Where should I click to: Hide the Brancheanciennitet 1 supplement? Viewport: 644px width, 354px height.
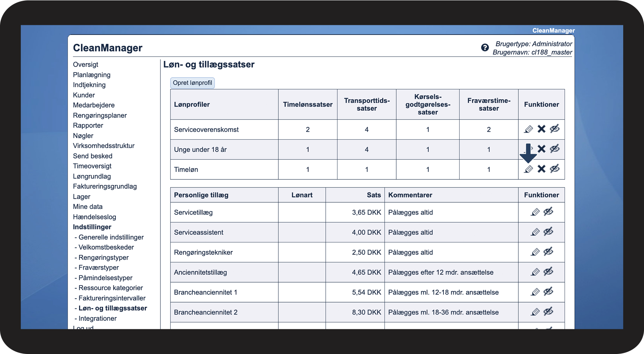[x=549, y=292]
